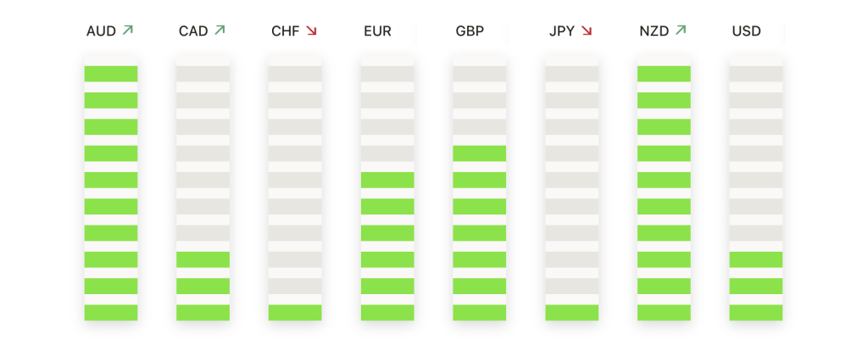Click the topmost green bar in NZD column
This screenshot has height=345, width=868.
pos(664,74)
